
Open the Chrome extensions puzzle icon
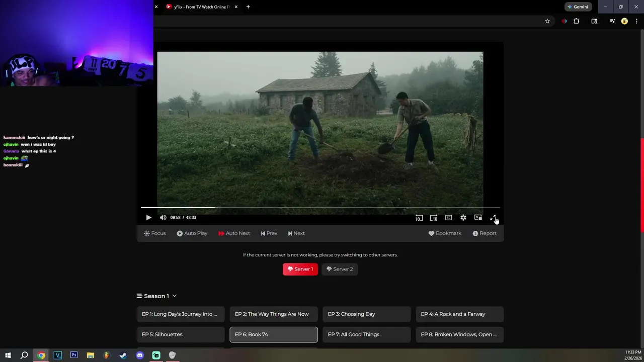pyautogui.click(x=577, y=21)
